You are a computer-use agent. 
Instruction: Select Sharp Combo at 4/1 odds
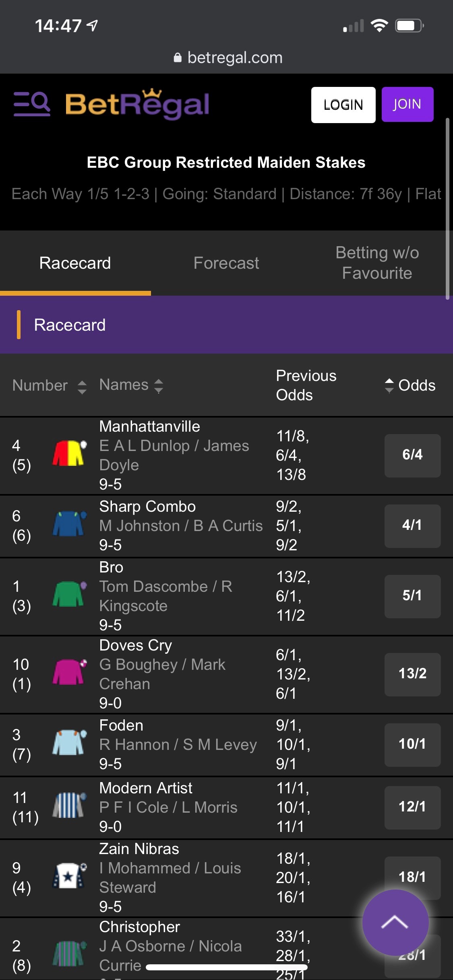click(412, 525)
